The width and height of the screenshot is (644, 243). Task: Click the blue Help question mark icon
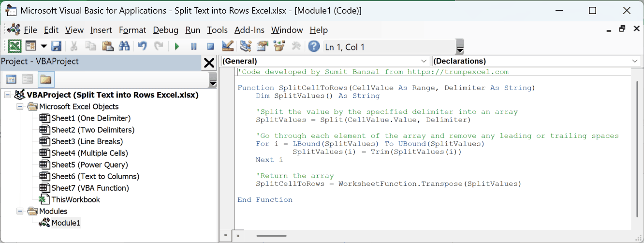(314, 46)
